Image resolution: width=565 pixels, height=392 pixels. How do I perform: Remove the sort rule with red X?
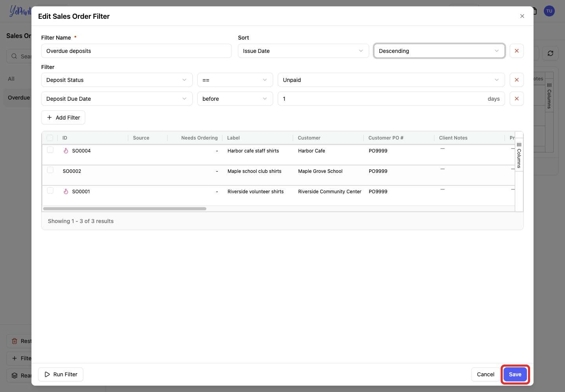pyautogui.click(x=516, y=51)
